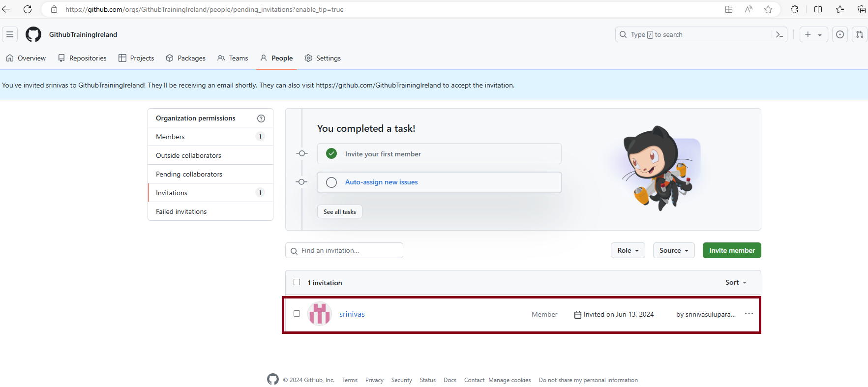868x387 pixels.
Task: Click the Auto-assign new issues circle
Action: [x=331, y=182]
